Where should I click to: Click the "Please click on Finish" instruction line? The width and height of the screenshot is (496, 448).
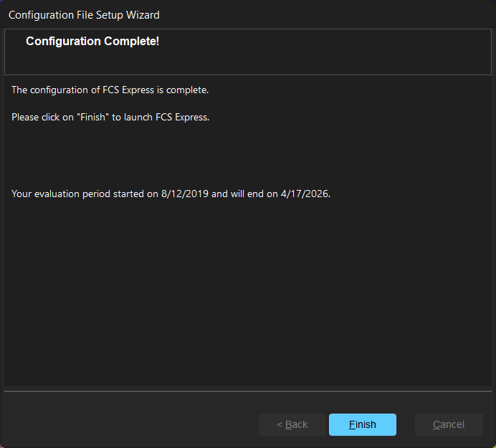(x=110, y=117)
